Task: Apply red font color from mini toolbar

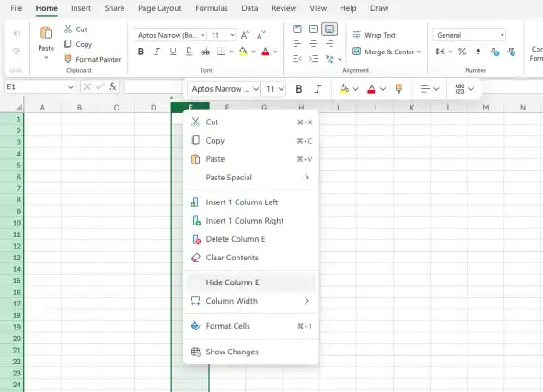Action: click(x=371, y=89)
